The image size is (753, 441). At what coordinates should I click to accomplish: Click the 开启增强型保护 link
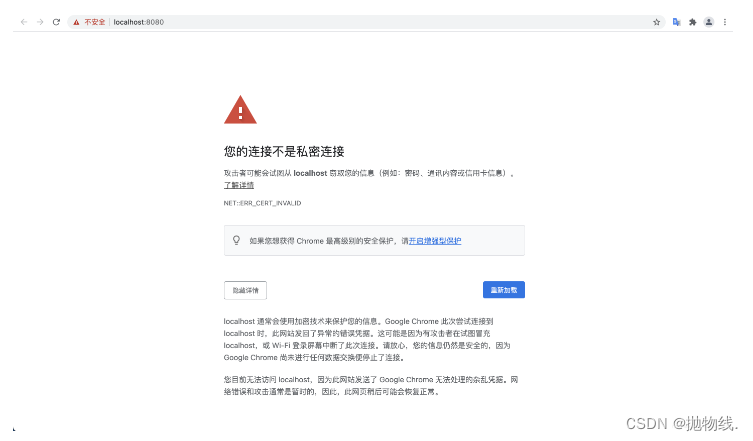point(435,241)
